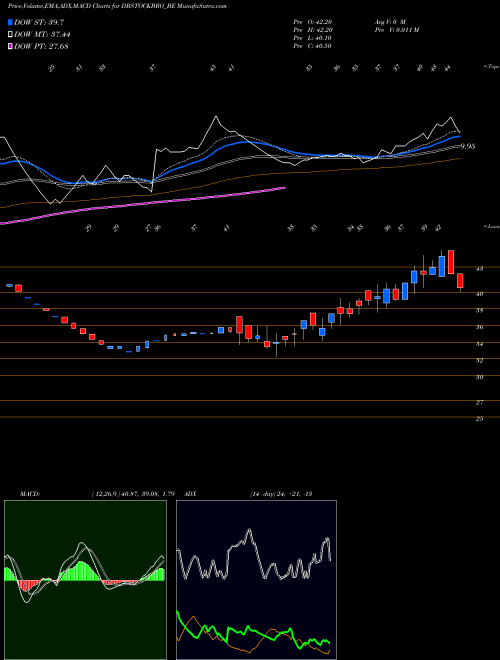
Task: Click the white DOW MT legend swatch
Action: (x=10, y=35)
